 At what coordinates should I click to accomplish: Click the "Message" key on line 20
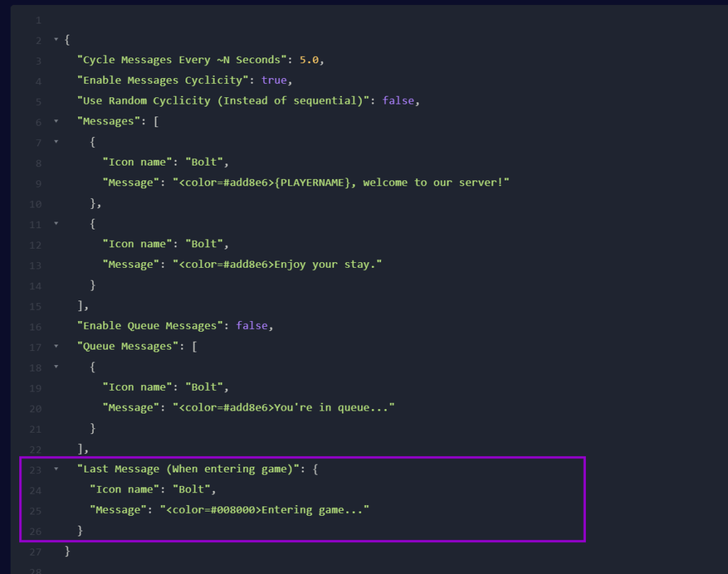[x=131, y=408]
